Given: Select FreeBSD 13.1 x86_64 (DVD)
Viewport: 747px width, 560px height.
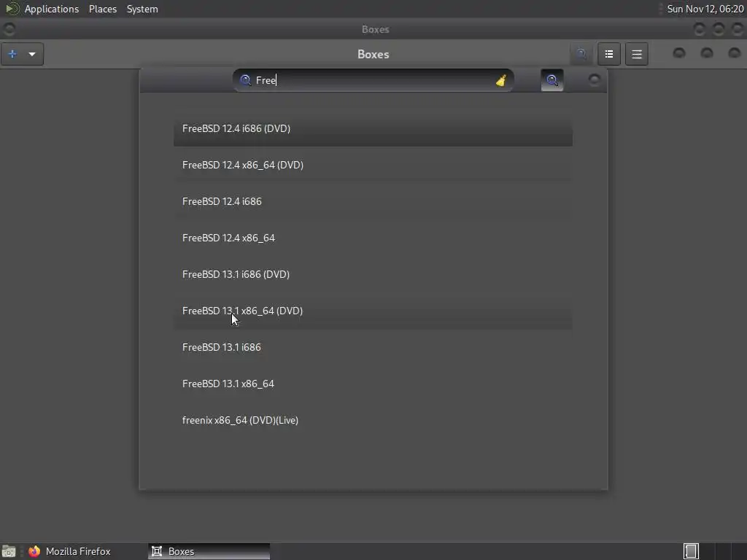Looking at the screenshot, I should 373,311.
